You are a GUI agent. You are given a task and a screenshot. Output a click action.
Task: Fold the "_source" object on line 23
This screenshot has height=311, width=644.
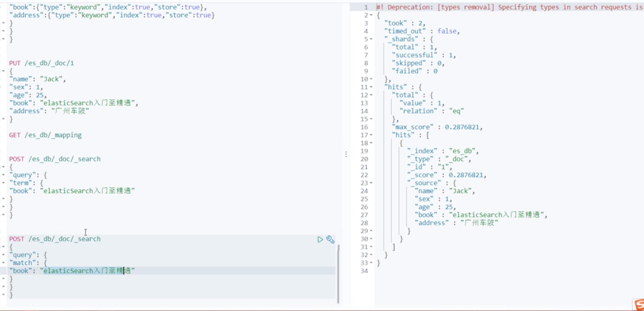[371, 183]
